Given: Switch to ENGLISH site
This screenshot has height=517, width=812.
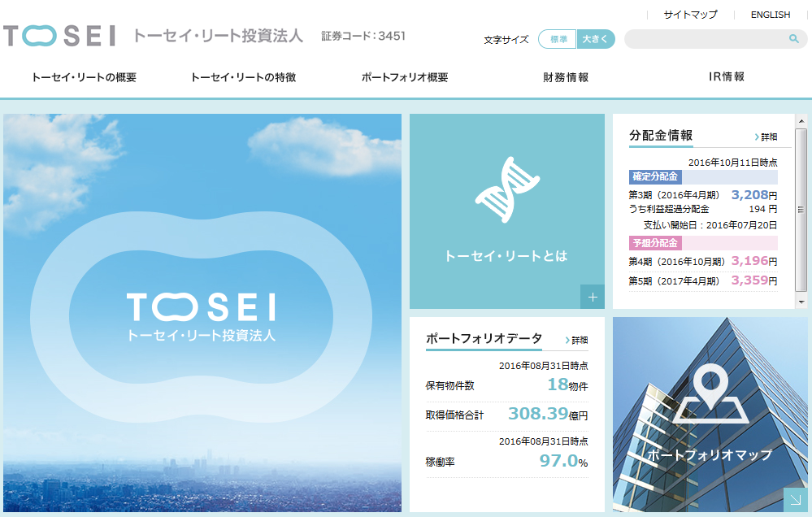Looking at the screenshot, I should [x=770, y=15].
